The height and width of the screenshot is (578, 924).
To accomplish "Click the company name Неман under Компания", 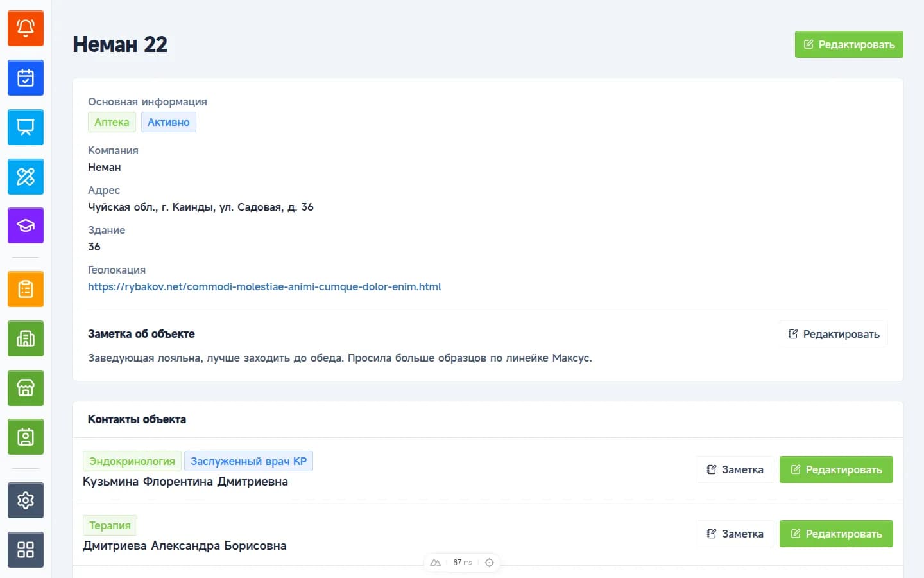I will (105, 167).
